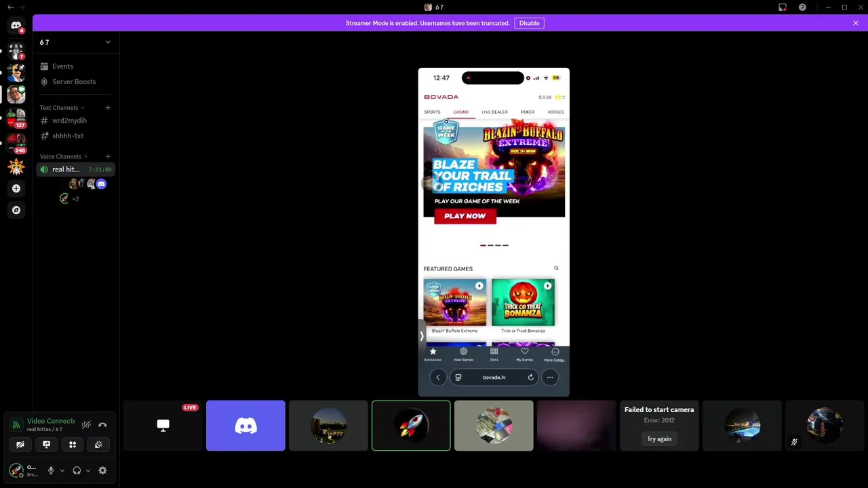Open the activities launcher button
868x488 pixels.
point(73,445)
